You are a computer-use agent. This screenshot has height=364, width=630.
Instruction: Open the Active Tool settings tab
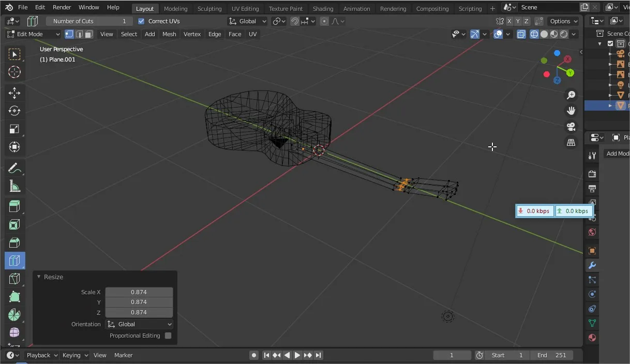[x=592, y=155]
